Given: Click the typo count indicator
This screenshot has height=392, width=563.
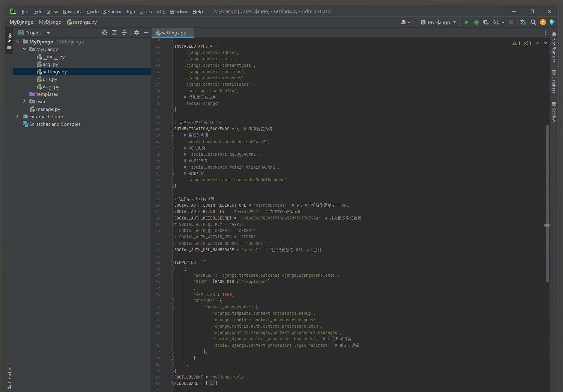Looking at the screenshot, I should tap(528, 43).
